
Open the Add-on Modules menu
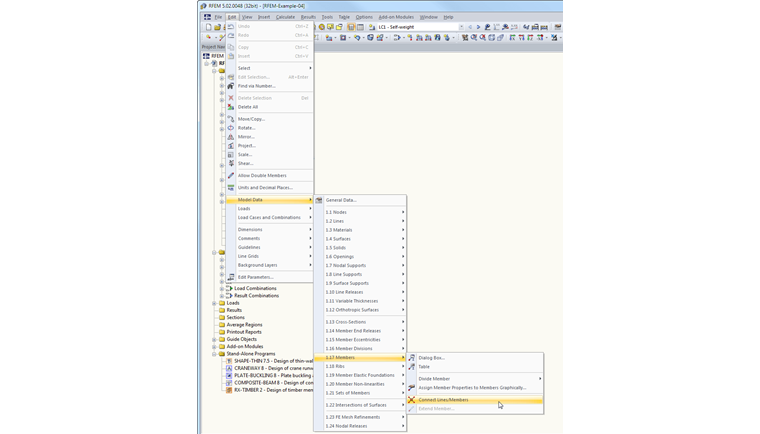tap(396, 17)
